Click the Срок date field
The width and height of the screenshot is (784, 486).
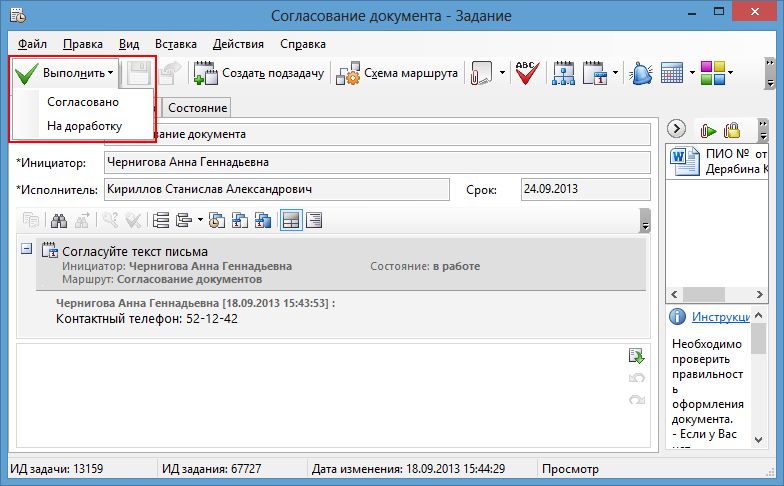pyautogui.click(x=582, y=188)
